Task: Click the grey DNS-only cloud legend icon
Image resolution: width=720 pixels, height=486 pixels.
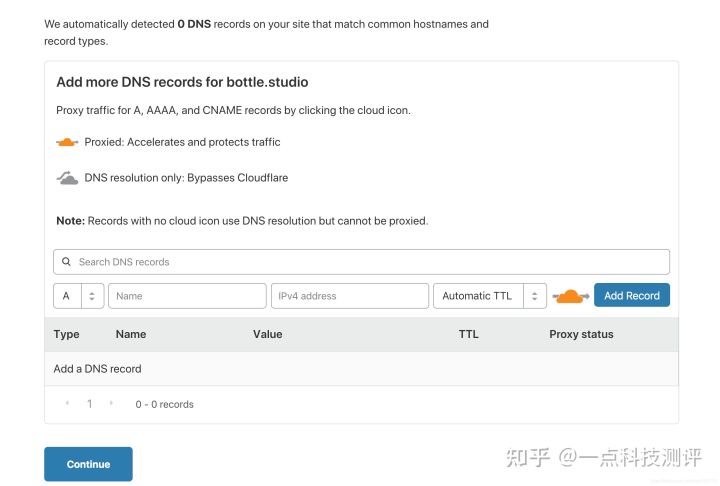Action: 67,178
